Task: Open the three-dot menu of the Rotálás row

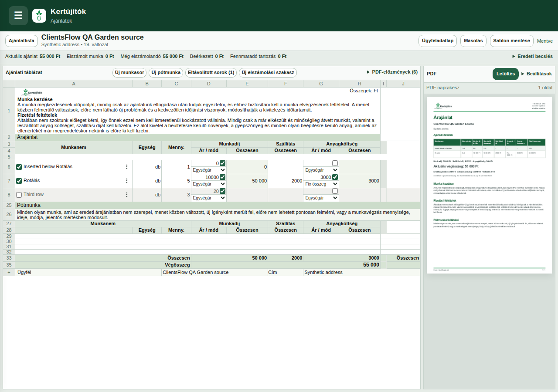Action: pos(127,181)
